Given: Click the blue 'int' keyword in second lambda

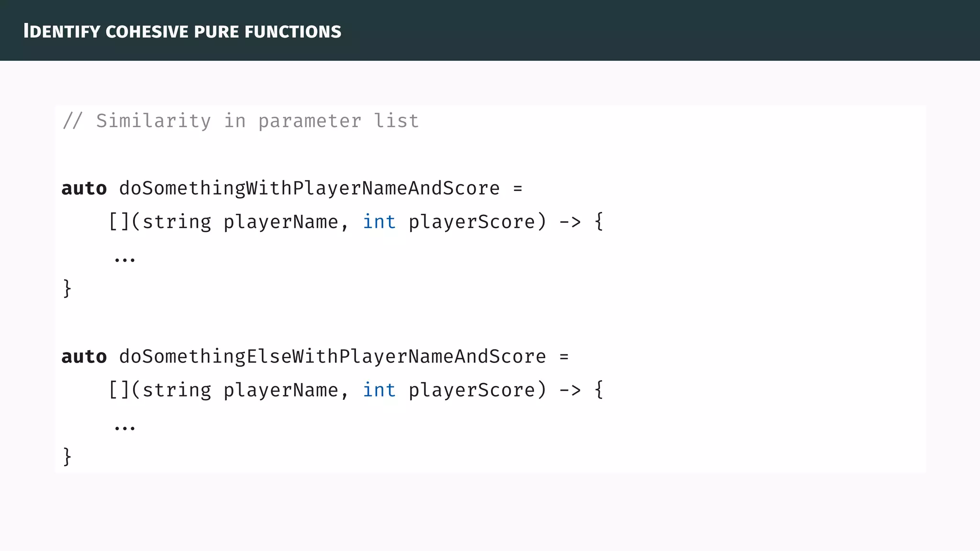Looking at the screenshot, I should [379, 390].
